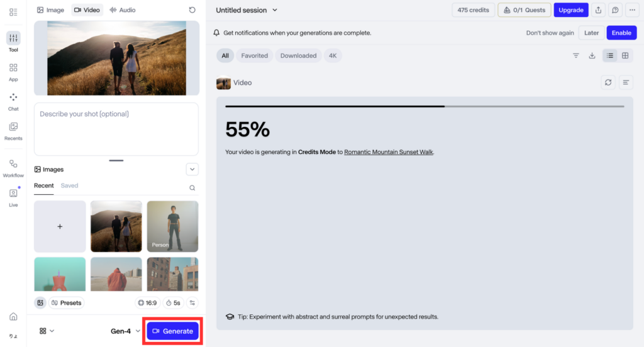Switch to the Audio tab
The width and height of the screenshot is (644, 347).
(123, 10)
